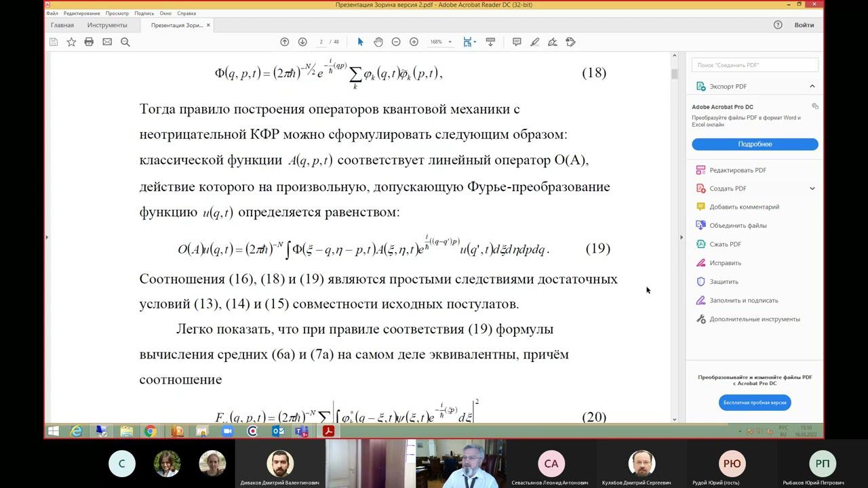Select Диваков Дмитрий Валентинович participant tile

(x=280, y=464)
